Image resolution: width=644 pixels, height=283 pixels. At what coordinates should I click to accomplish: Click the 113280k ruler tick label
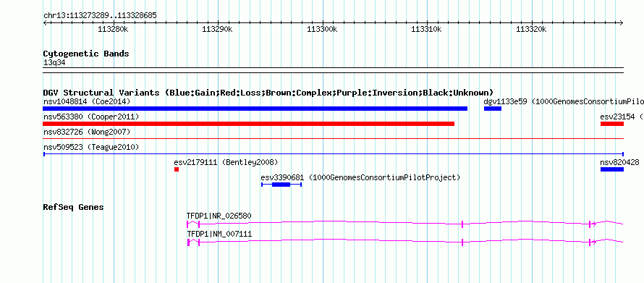(113, 30)
